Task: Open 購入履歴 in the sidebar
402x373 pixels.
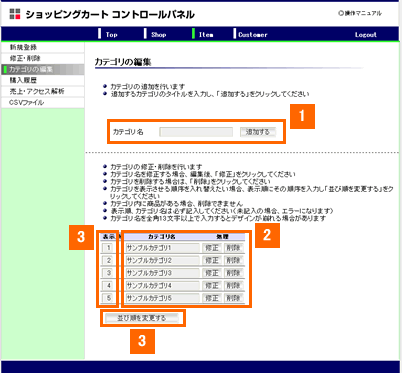Action: 42,80
